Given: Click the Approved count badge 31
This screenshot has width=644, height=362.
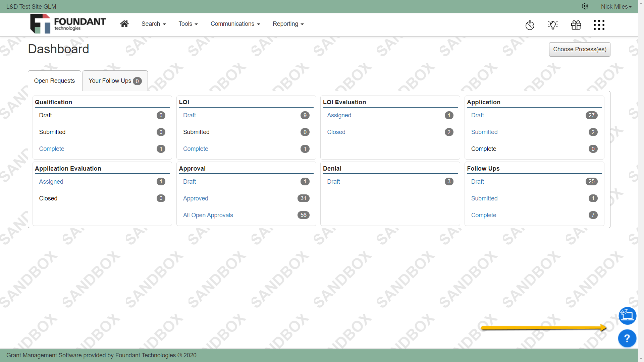Looking at the screenshot, I should (x=303, y=198).
